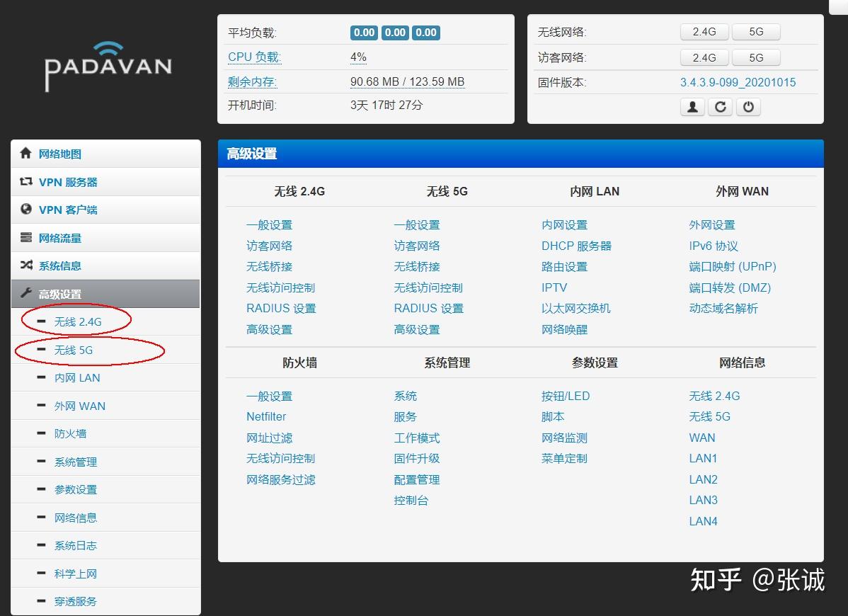
Task: Open 工作模式 link
Action: (x=417, y=438)
